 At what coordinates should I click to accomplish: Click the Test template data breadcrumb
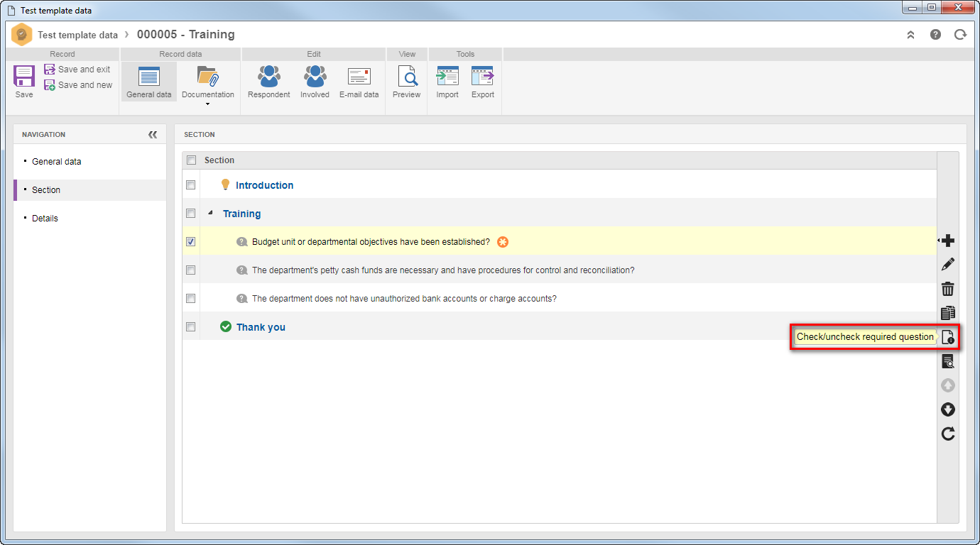point(77,35)
